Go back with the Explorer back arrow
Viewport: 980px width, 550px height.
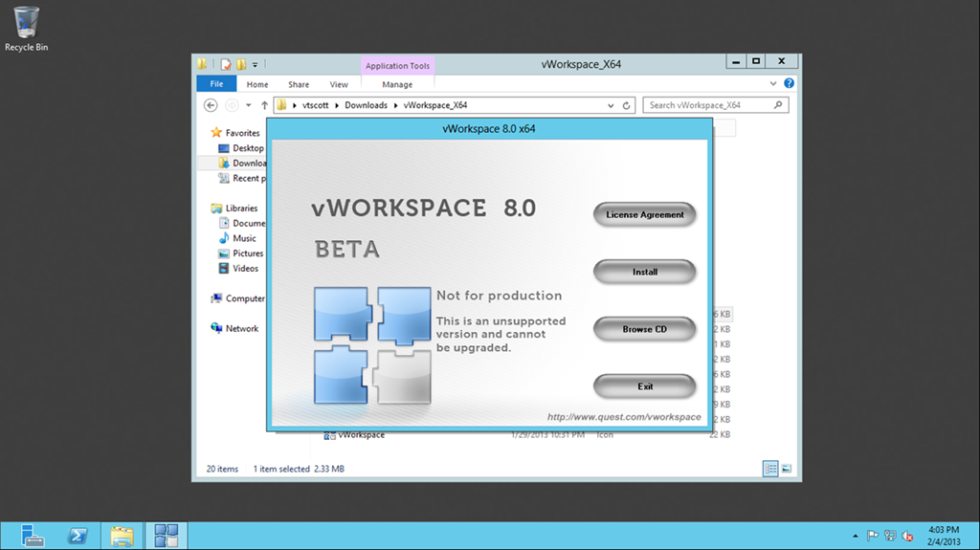click(x=211, y=105)
